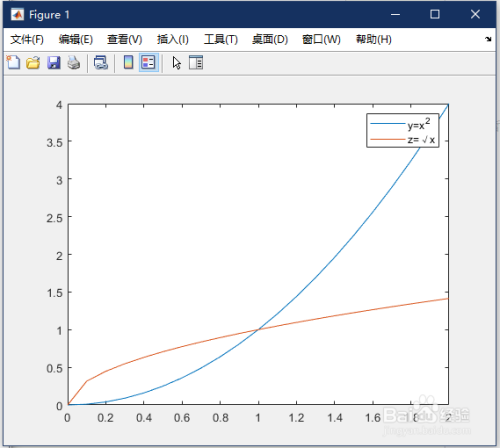
Task: Open the 查看(V) menu
Action: point(124,39)
